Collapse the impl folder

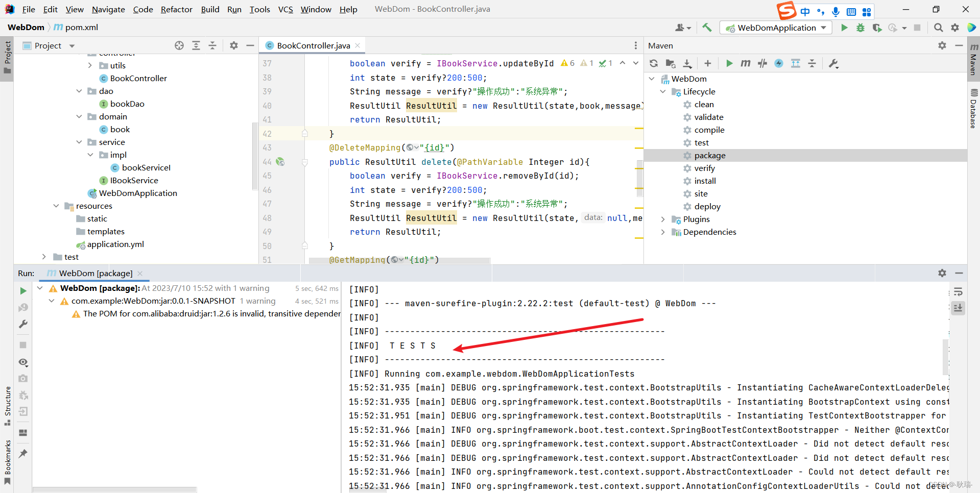(x=90, y=155)
